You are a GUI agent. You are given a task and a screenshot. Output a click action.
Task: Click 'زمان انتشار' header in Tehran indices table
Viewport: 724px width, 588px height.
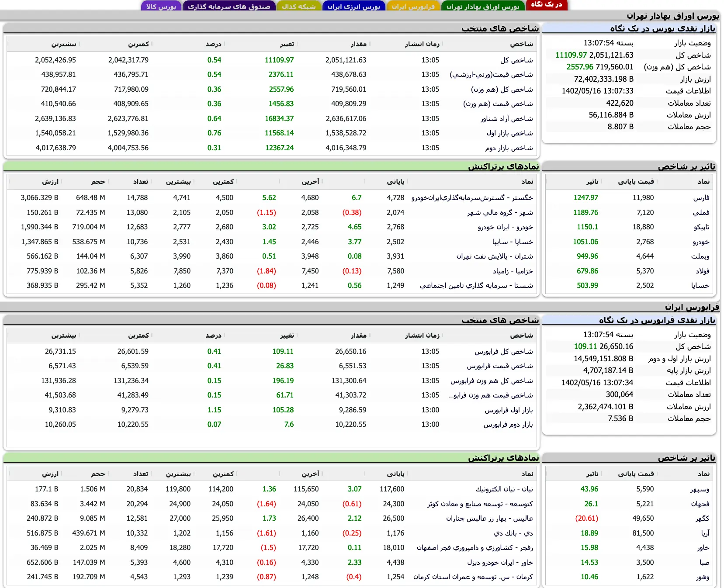[x=422, y=44]
